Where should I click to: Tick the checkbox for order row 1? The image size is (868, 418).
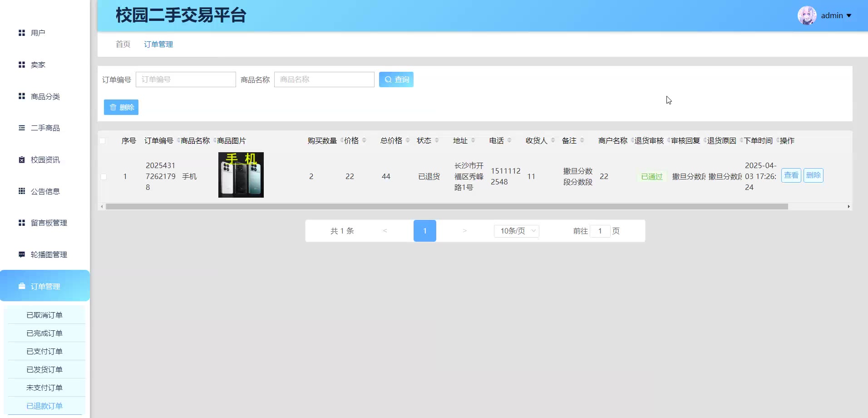coord(104,177)
